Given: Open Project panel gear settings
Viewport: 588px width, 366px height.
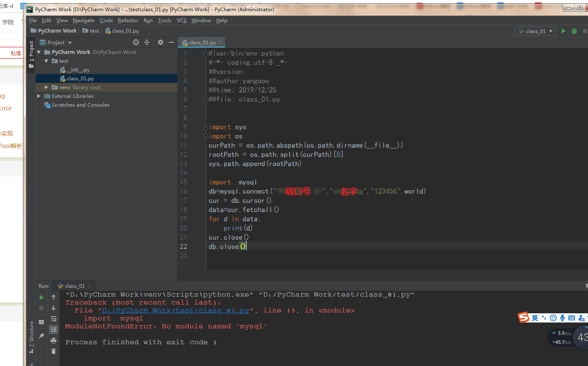Looking at the screenshot, I should point(161,42).
